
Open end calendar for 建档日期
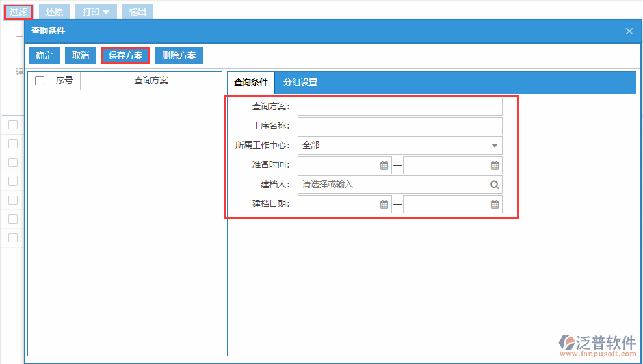tap(495, 204)
